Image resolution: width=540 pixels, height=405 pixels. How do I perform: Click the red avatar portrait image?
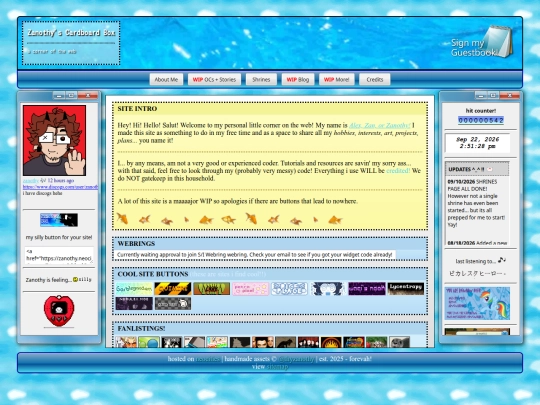click(x=54, y=141)
